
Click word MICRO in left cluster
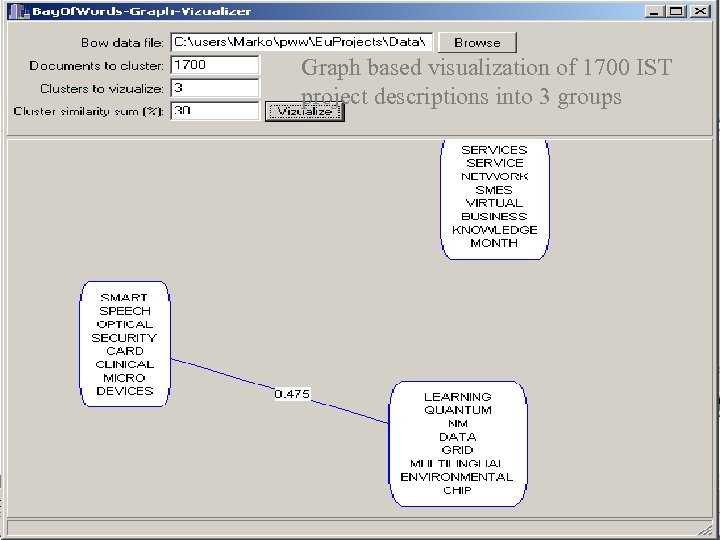click(124, 378)
